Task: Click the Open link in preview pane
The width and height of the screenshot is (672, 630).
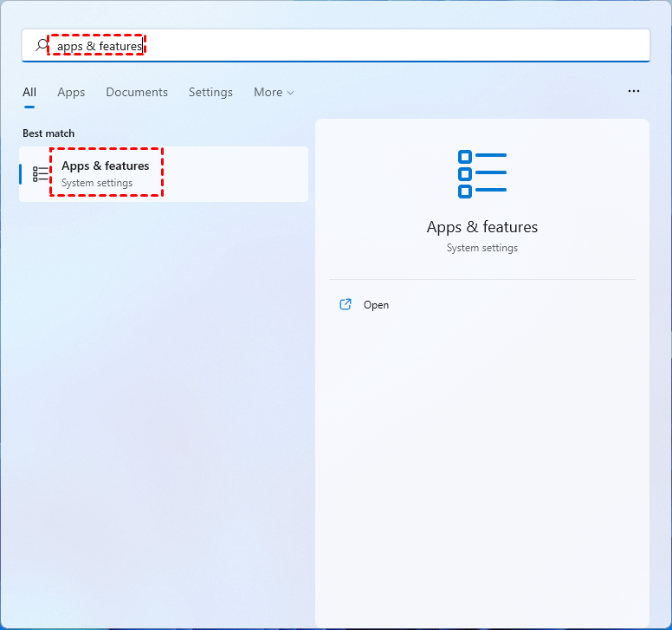Action: (376, 305)
